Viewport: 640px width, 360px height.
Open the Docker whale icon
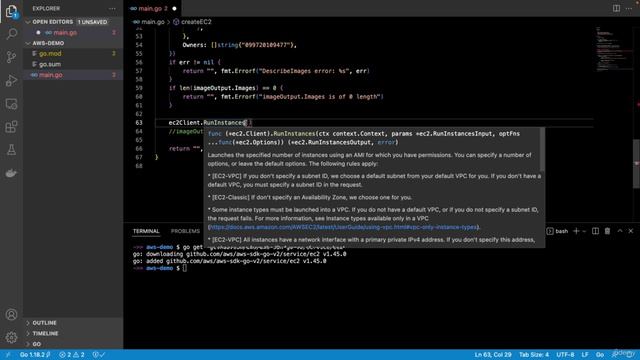pyautogui.click(x=11, y=173)
